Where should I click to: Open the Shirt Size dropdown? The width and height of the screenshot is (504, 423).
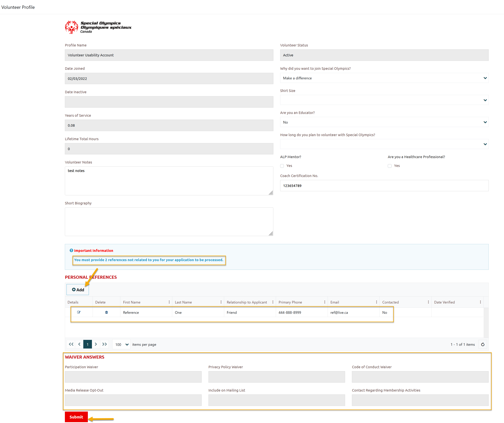pyautogui.click(x=384, y=100)
